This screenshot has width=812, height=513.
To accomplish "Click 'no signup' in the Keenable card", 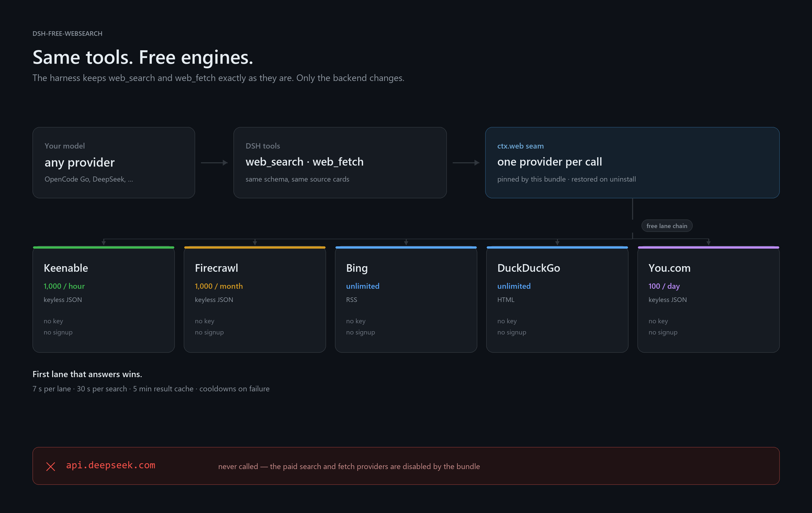I will point(58,333).
